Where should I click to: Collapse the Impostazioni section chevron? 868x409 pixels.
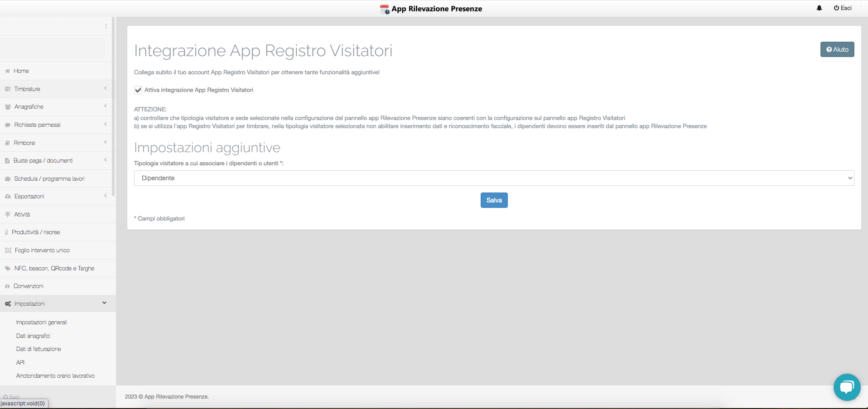105,303
